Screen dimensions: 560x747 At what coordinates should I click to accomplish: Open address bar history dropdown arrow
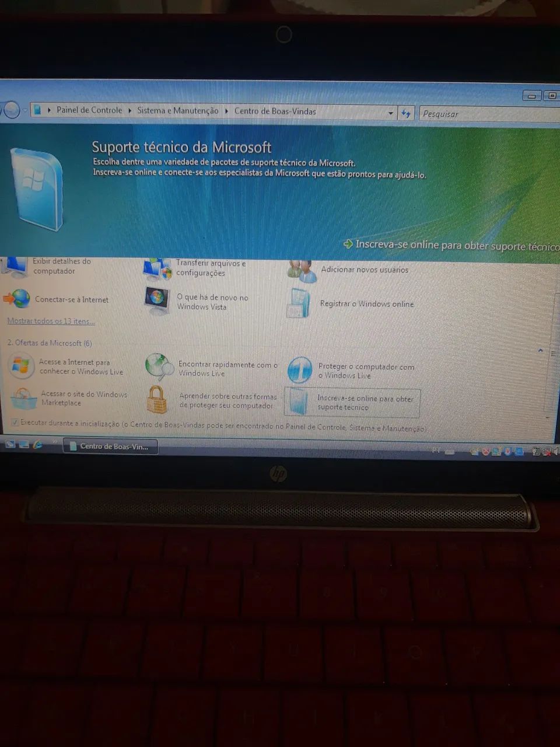click(x=390, y=113)
